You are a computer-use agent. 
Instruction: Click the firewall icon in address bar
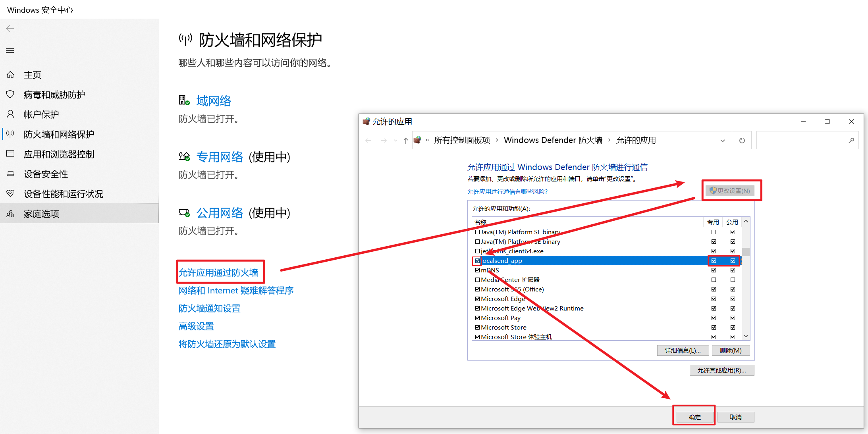417,140
